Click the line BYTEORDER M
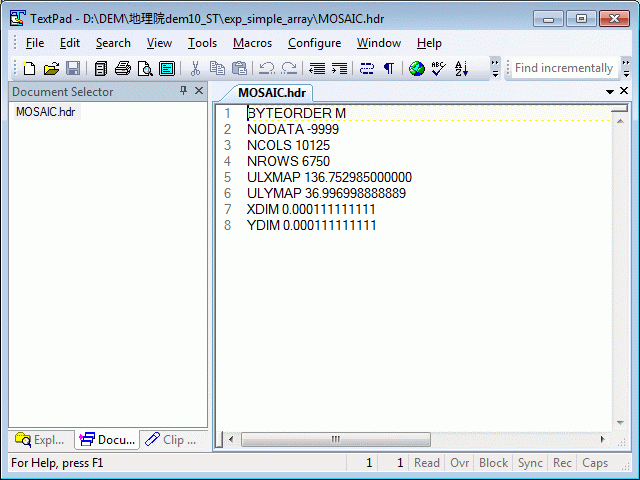The height and width of the screenshot is (480, 640). point(296,113)
